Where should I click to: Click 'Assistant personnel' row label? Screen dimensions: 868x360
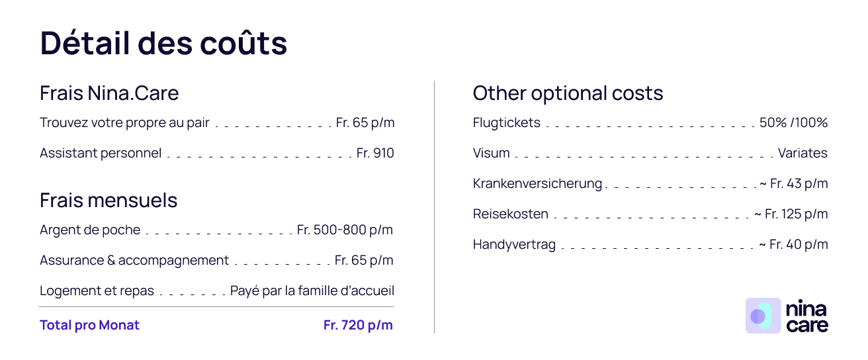(x=101, y=154)
